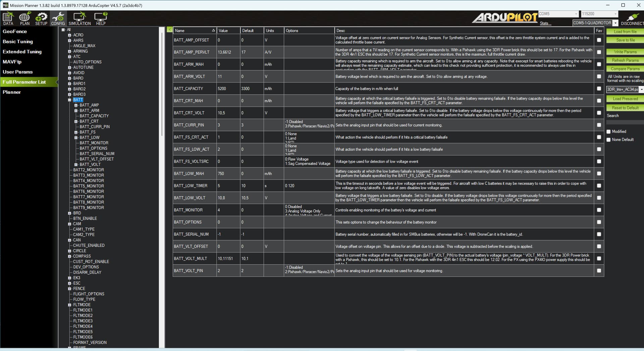
Task: Expand the ACRO tree node
Action: tap(70, 35)
